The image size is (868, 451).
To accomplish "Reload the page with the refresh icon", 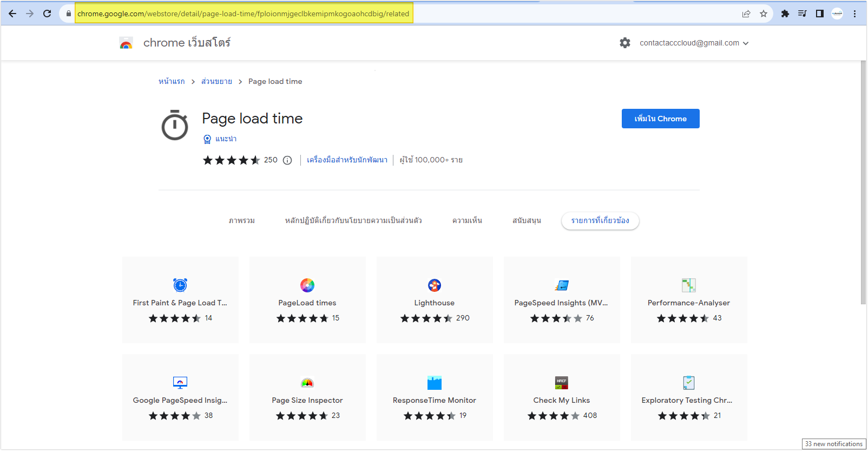I will [47, 14].
